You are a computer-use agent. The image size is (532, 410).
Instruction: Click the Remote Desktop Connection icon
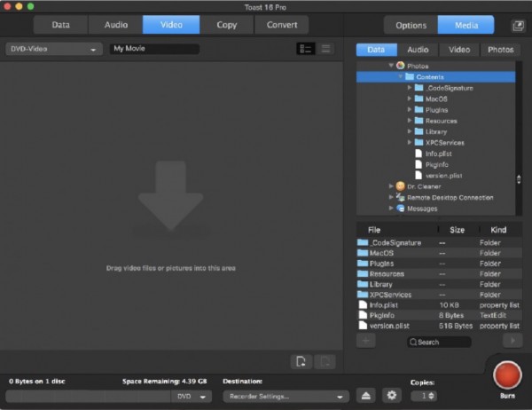click(x=401, y=197)
